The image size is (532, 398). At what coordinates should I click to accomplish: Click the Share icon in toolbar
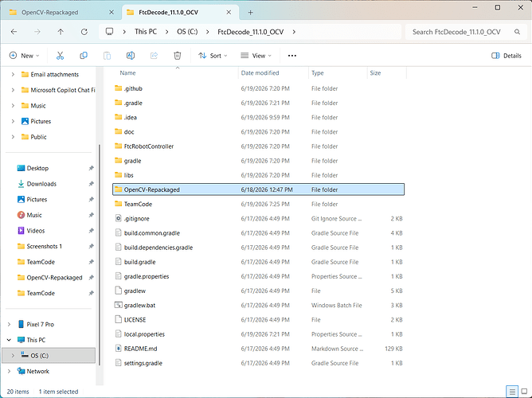(x=154, y=56)
